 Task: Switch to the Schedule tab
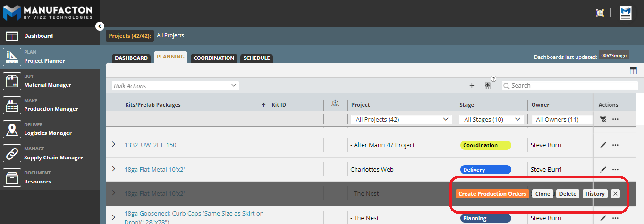pyautogui.click(x=256, y=58)
